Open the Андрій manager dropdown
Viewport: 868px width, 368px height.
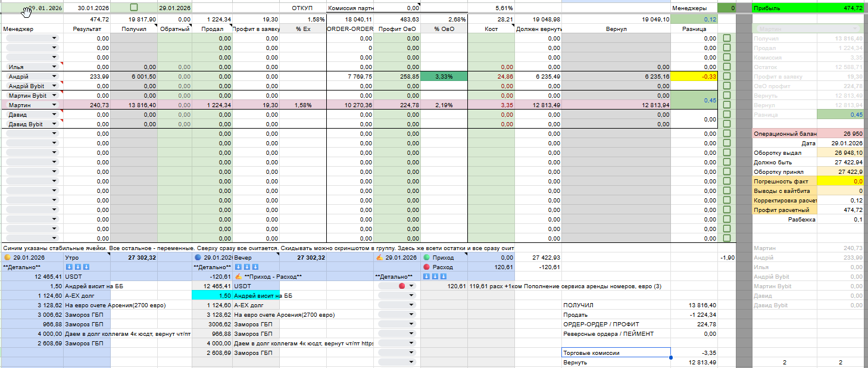(x=33, y=76)
